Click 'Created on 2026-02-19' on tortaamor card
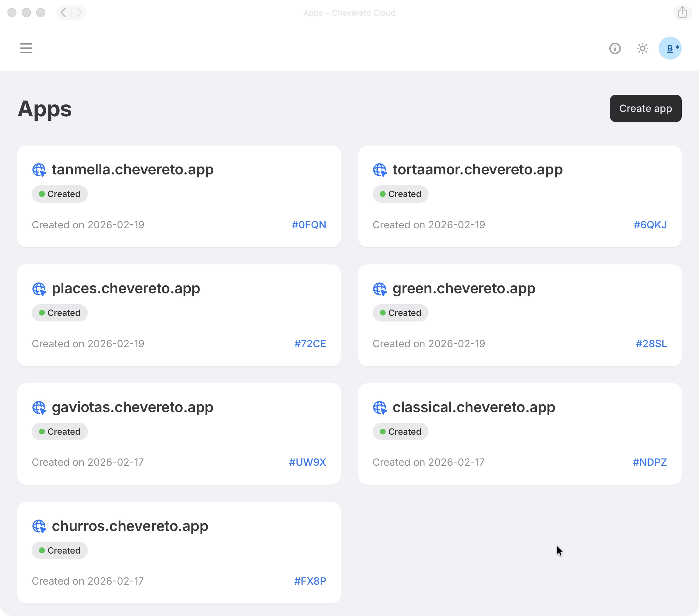 tap(429, 225)
